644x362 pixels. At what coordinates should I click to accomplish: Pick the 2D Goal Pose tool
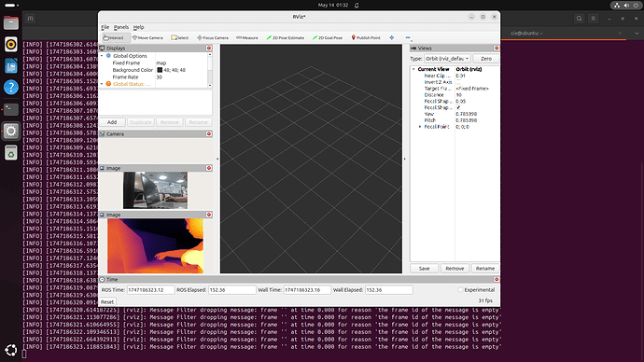point(328,37)
